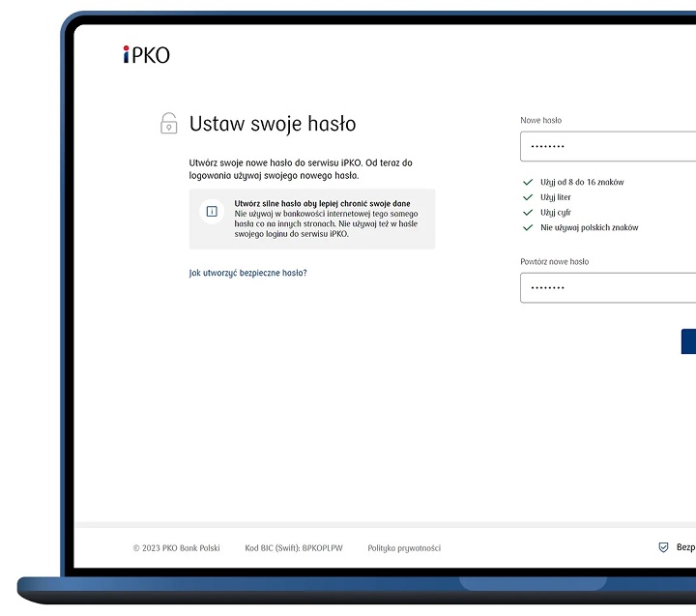Click the padlock icon beside the heading

[169, 124]
